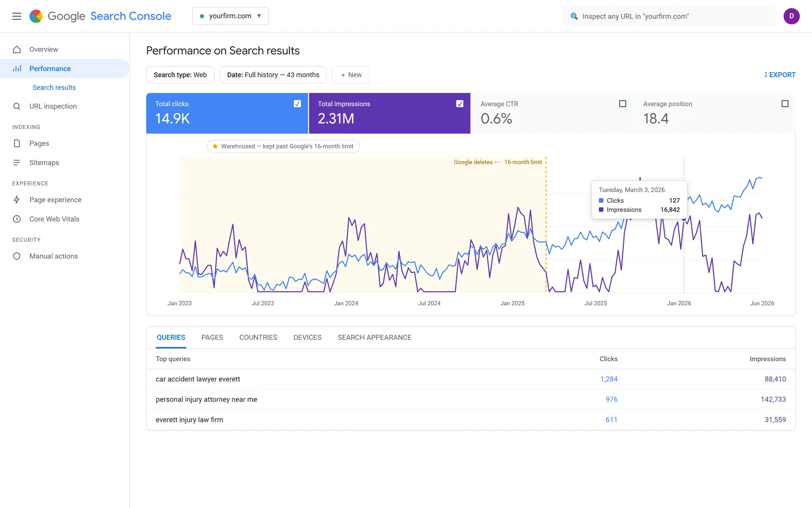Click the blue Clicks swatch in tooltip
Viewport: 812px width, 508px height.
[601, 201]
